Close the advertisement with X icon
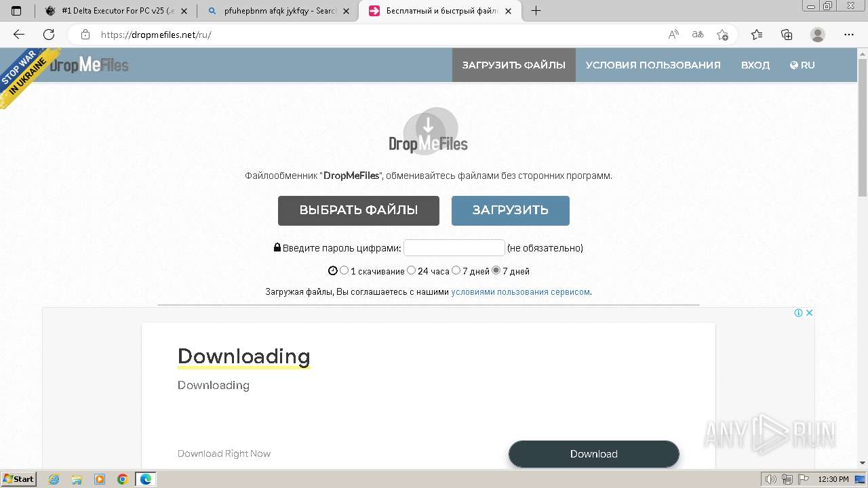The width and height of the screenshot is (868, 488). coord(809,312)
